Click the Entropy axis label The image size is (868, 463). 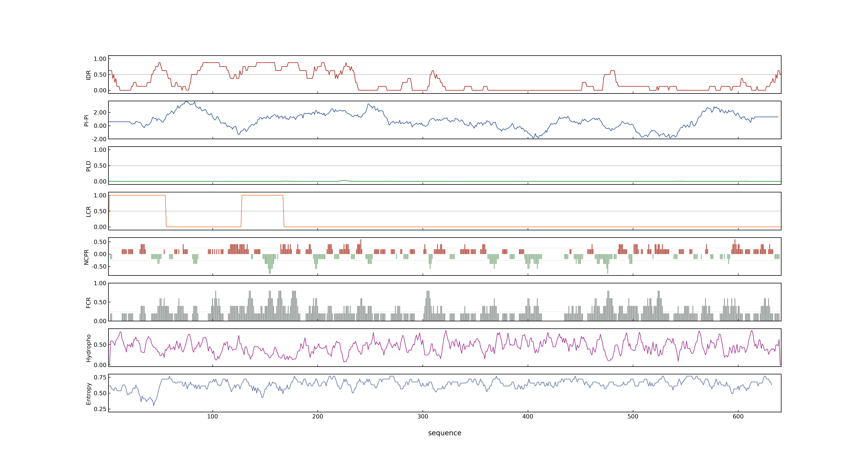click(88, 393)
